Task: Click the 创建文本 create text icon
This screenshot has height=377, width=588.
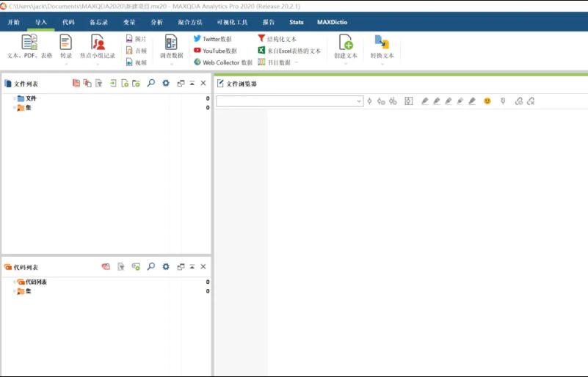Action: pos(346,42)
